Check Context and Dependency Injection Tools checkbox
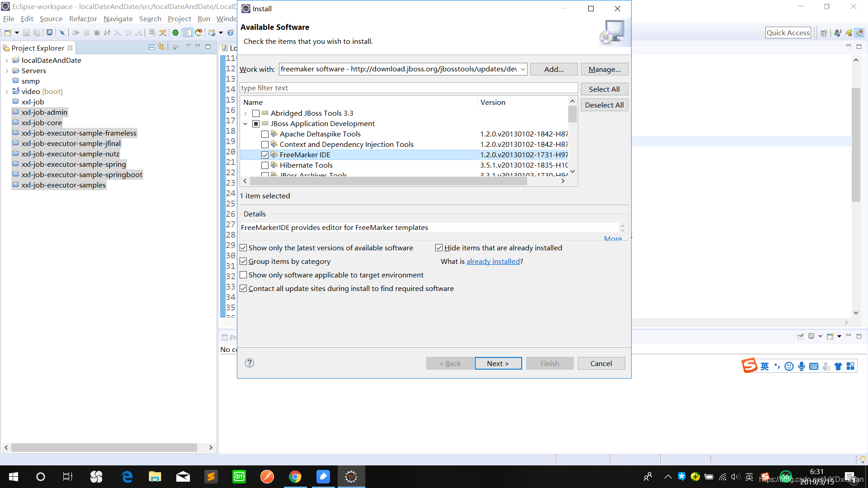The image size is (868, 488). tap(265, 144)
